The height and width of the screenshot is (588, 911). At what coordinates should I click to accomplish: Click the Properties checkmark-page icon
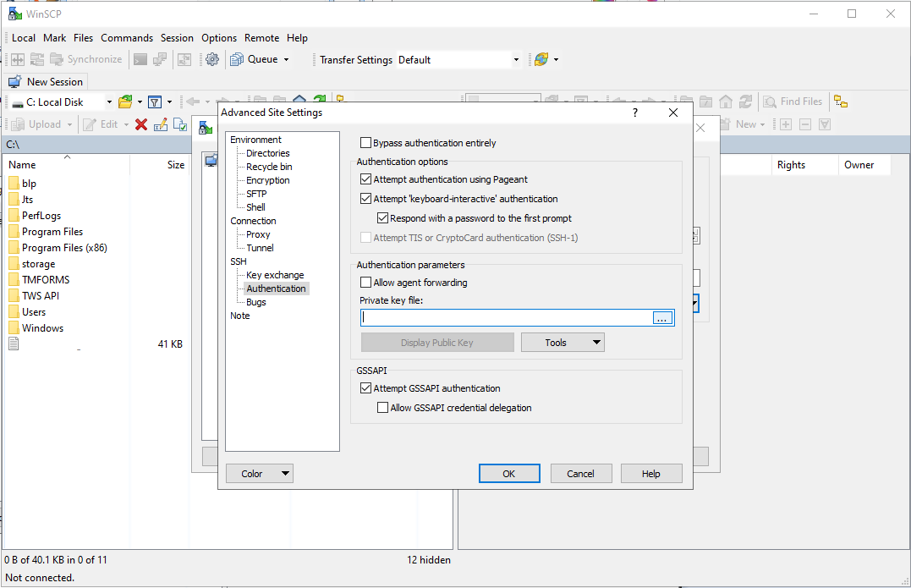(x=180, y=124)
